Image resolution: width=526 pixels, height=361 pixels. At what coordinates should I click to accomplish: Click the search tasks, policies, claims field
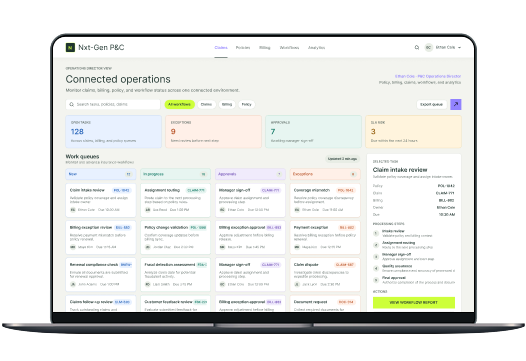pos(113,104)
